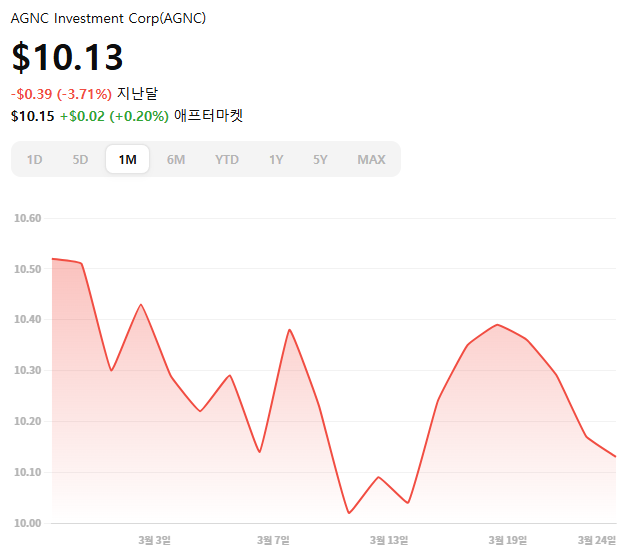Click the 10.60 y-axis label
Image resolution: width=630 pixels, height=560 pixels.
click(x=27, y=219)
